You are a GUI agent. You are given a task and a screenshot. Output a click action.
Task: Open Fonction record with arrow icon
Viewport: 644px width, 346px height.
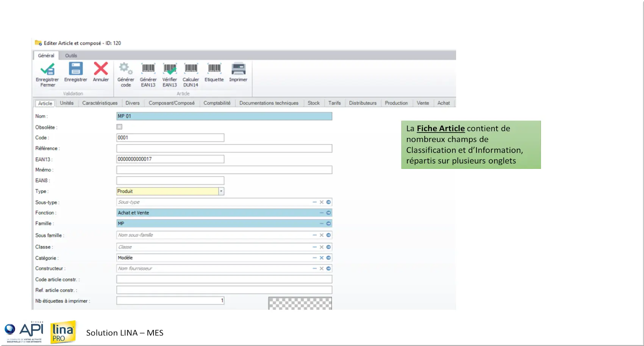click(328, 213)
